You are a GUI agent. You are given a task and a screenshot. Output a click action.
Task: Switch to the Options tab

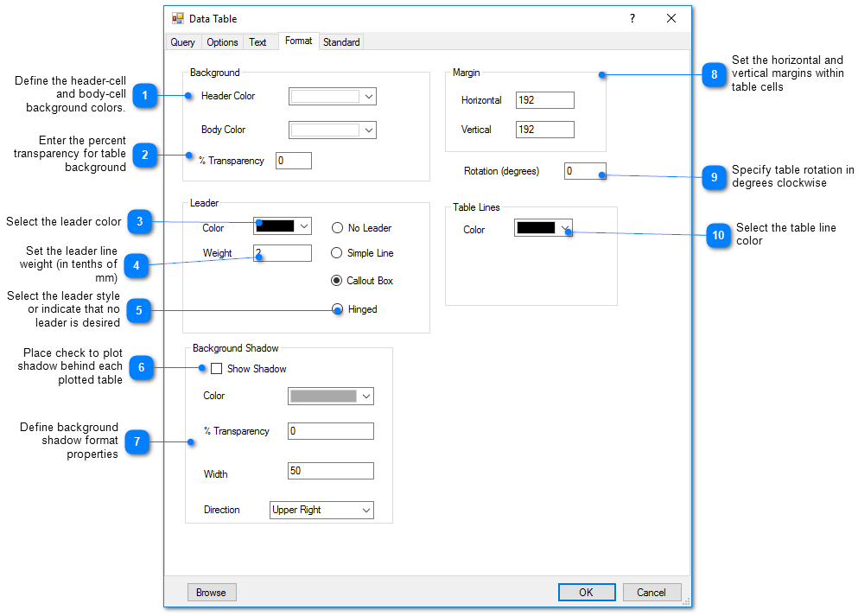(222, 41)
